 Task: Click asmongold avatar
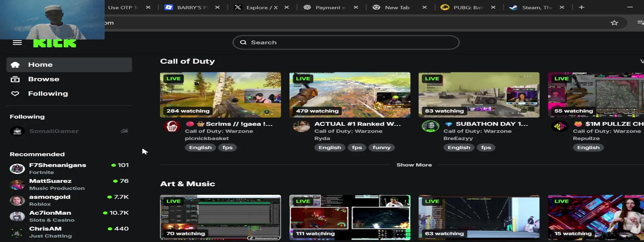[17, 200]
